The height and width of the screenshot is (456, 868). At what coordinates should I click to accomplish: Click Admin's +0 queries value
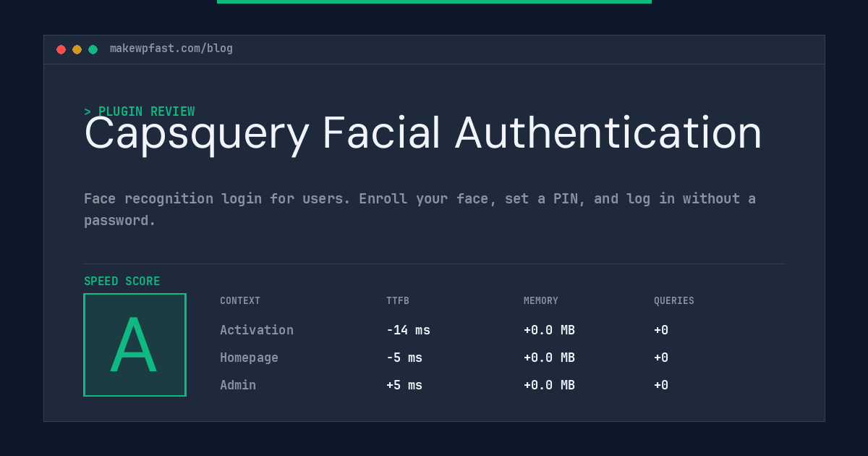(661, 385)
